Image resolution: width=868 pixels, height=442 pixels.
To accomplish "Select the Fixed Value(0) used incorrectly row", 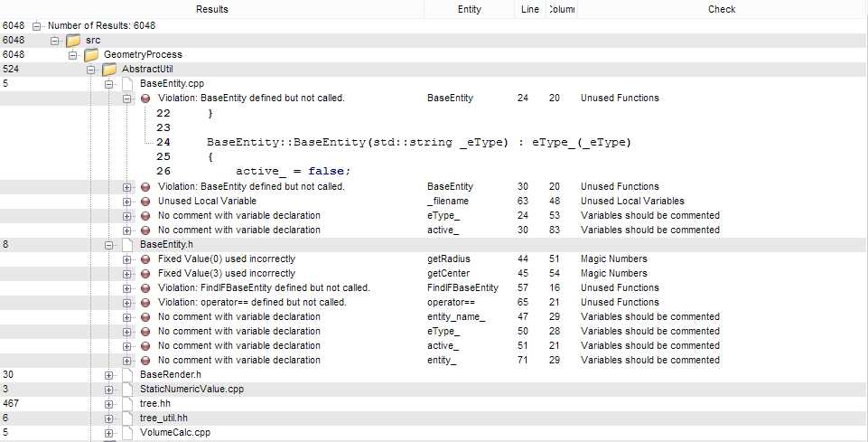I will pos(226,259).
